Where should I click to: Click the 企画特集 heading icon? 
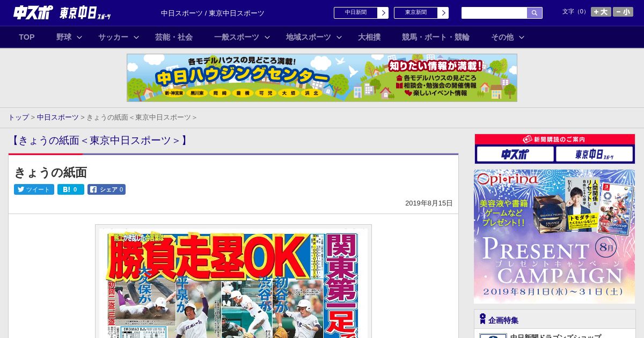coord(482,319)
